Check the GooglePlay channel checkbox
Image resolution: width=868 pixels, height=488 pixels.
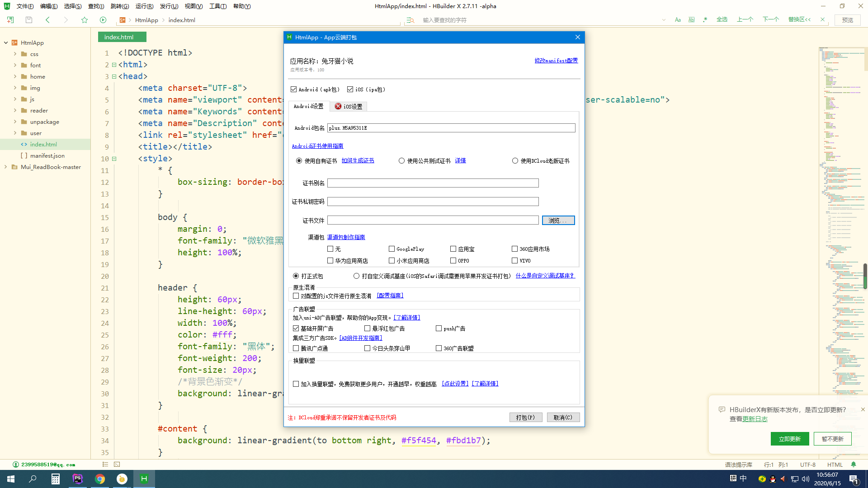coord(392,249)
